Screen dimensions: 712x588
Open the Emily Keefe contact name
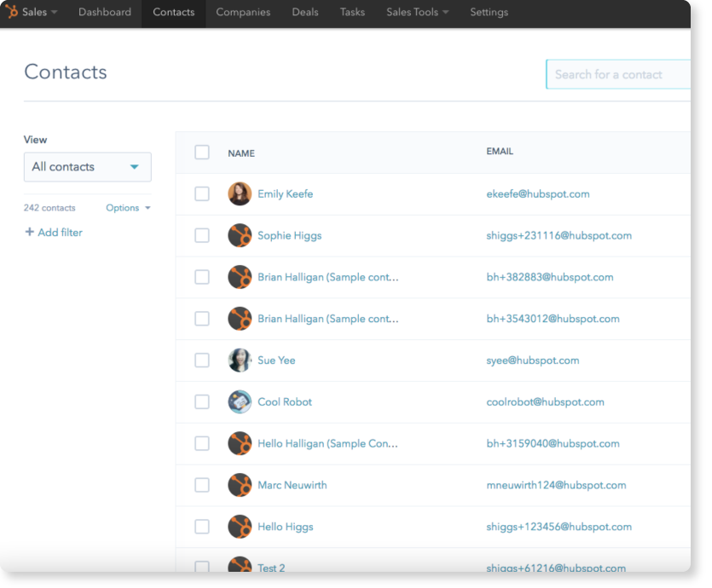(285, 193)
